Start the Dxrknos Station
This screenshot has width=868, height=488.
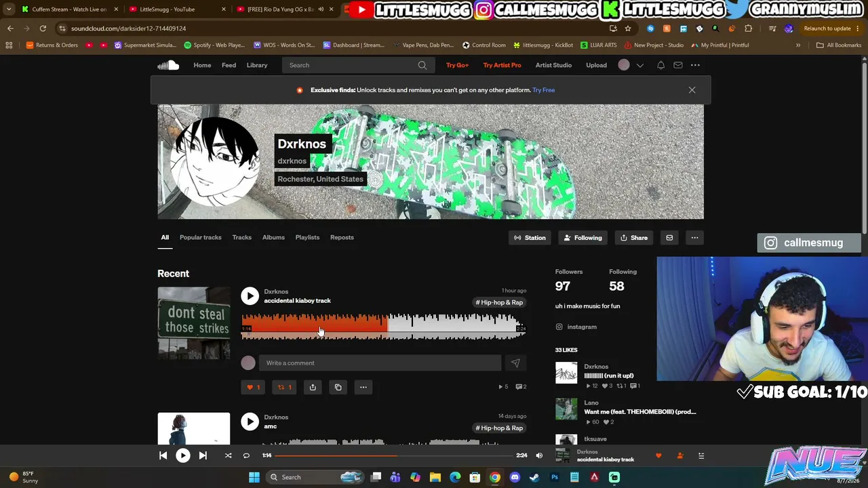(530, 238)
